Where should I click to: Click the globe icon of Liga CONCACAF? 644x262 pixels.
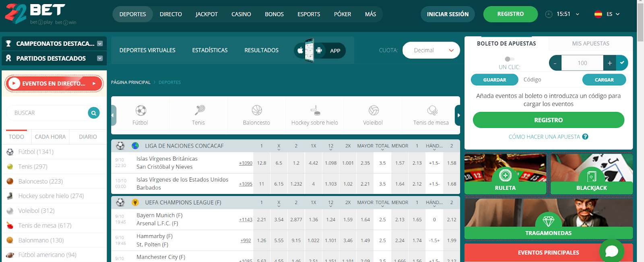(x=135, y=146)
